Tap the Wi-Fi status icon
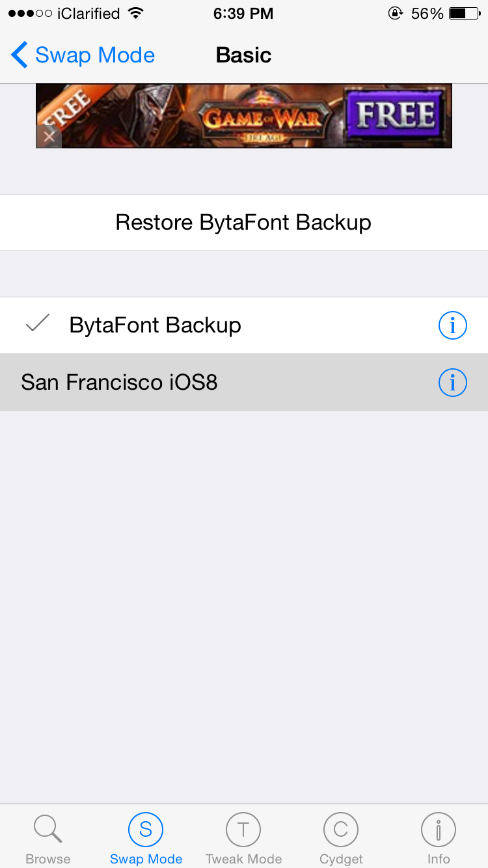488x868 pixels. [x=136, y=14]
